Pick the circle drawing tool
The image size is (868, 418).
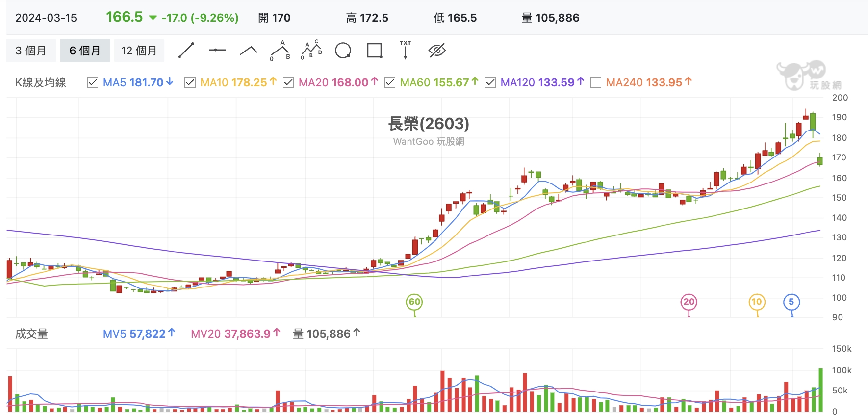click(343, 51)
